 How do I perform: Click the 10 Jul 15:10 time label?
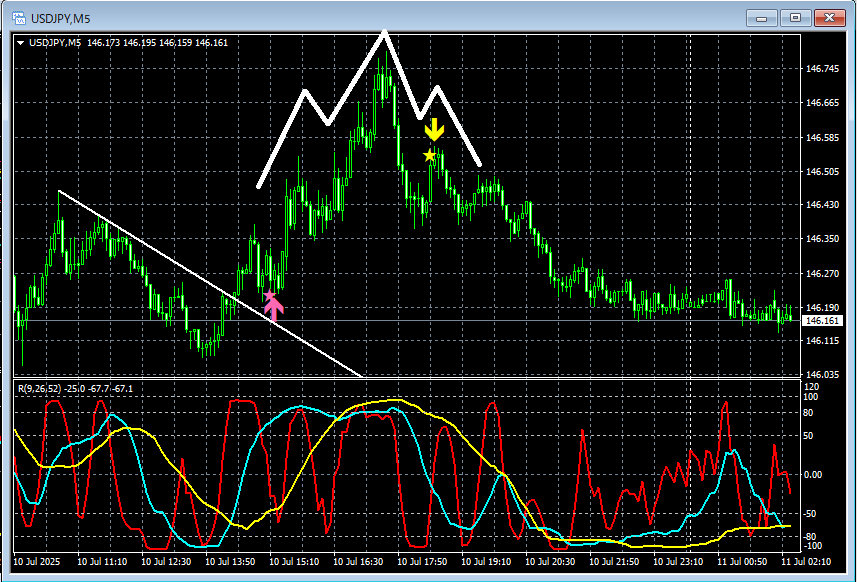pyautogui.click(x=294, y=562)
